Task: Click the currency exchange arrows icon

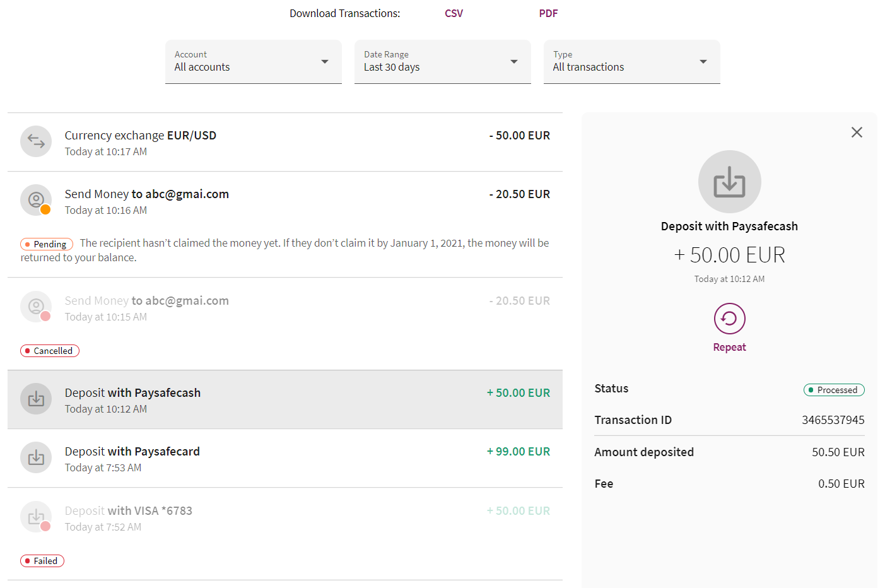Action: (36, 141)
